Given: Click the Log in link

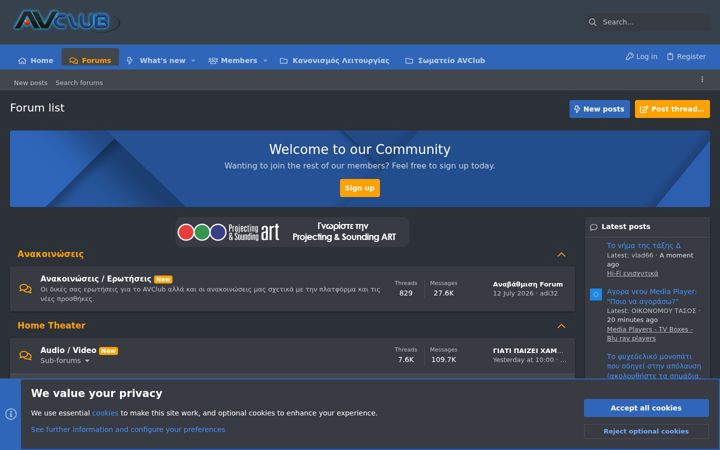Looking at the screenshot, I should coord(641,56).
